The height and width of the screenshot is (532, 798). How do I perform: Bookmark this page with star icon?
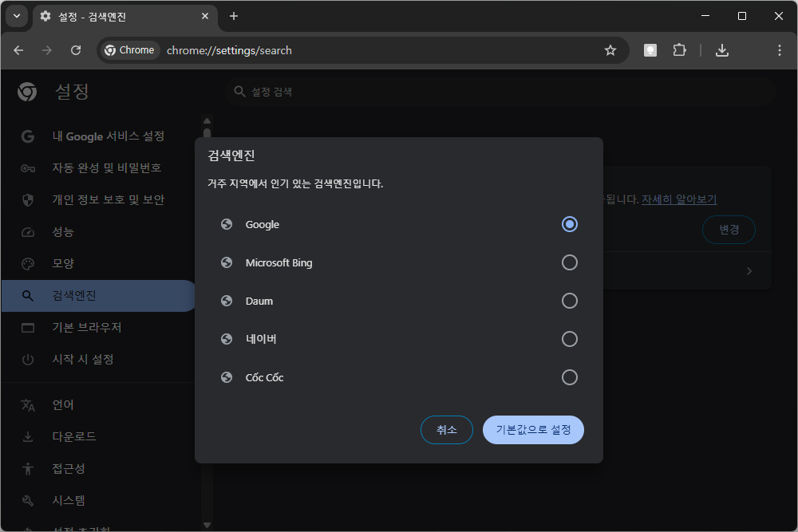(x=610, y=50)
